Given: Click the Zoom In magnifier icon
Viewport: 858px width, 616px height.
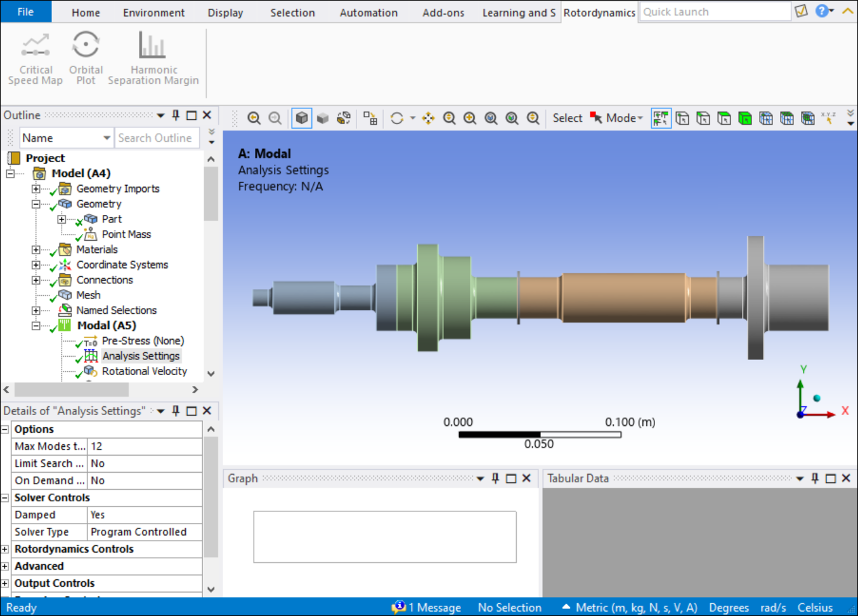Looking at the screenshot, I should 469,118.
